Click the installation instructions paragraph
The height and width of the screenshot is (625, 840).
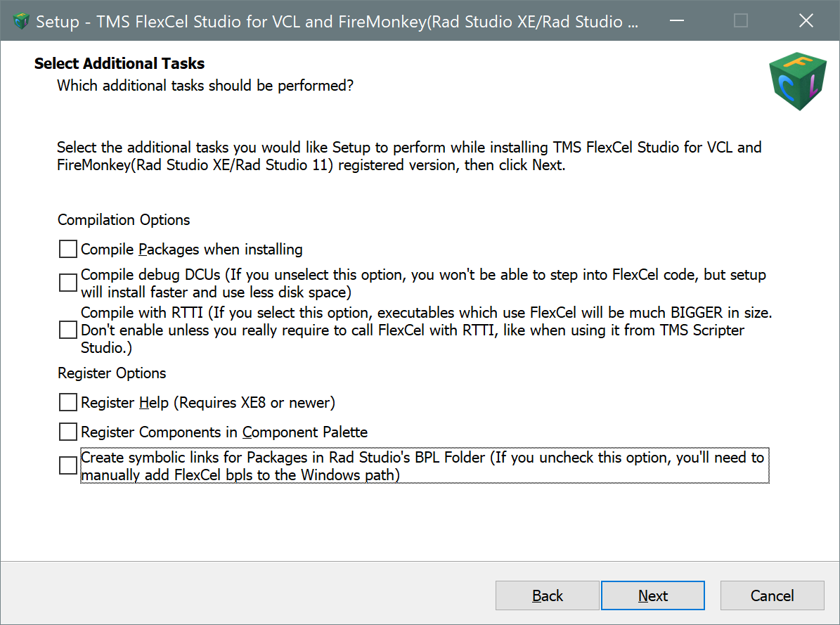pos(409,156)
